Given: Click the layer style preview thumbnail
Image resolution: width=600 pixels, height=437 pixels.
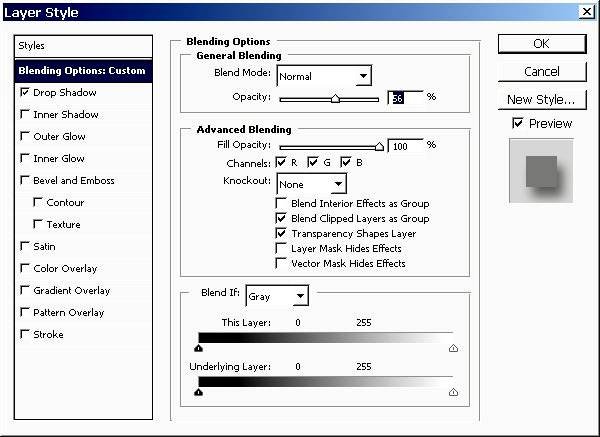Looking at the screenshot, I should pyautogui.click(x=541, y=169).
